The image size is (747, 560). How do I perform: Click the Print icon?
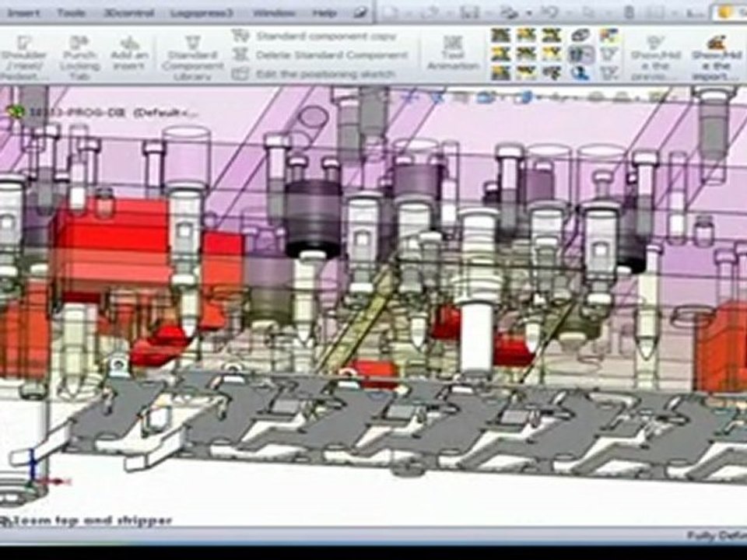point(510,13)
